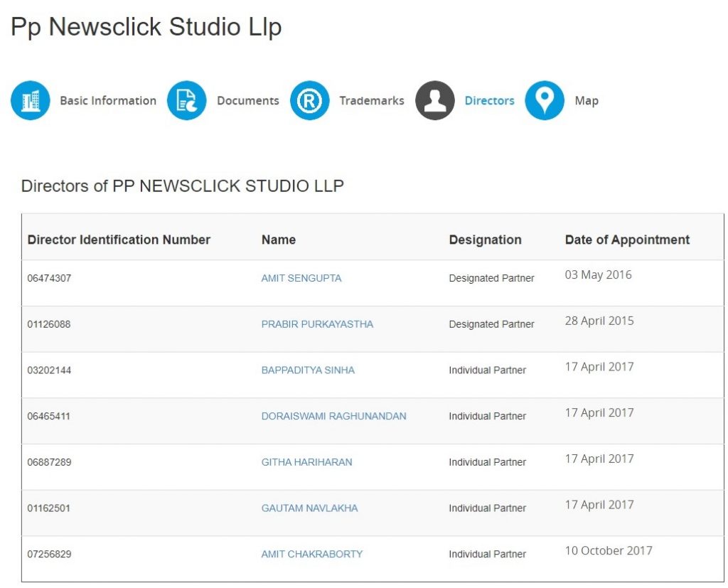The image size is (728, 588).
Task: Select the Directors tab label
Action: coord(489,101)
